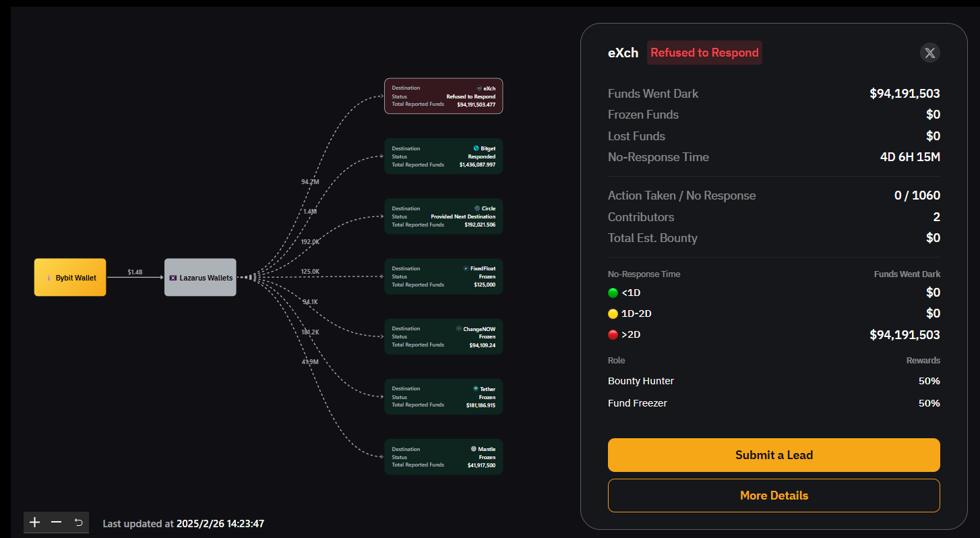
Task: Click the 1.4M flow label
Action: click(x=310, y=212)
